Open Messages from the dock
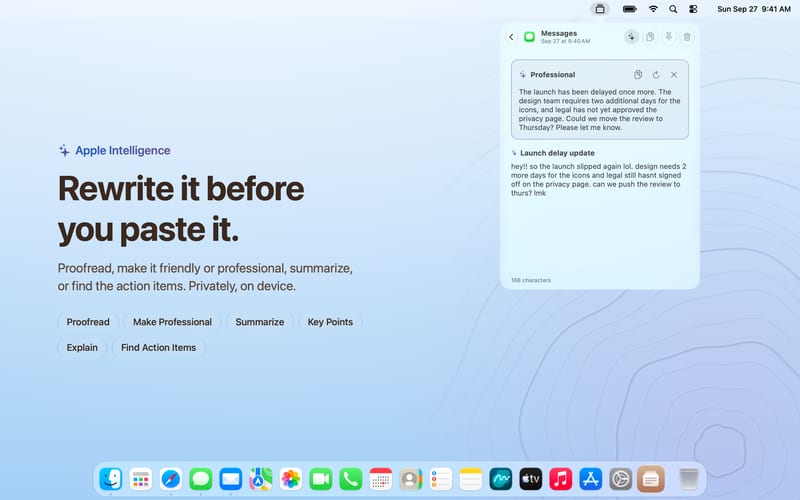The height and width of the screenshot is (500, 800). tap(201, 479)
